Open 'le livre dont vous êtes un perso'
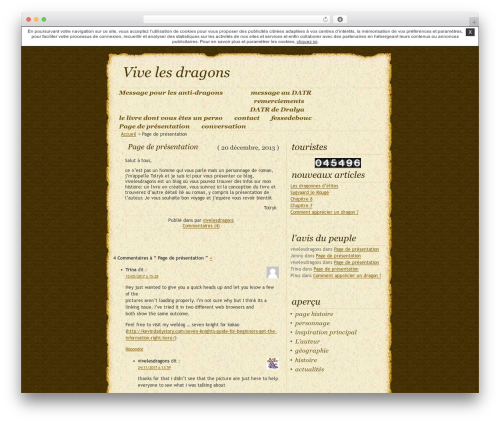Viewport: 500px width, 423px height. (x=170, y=118)
